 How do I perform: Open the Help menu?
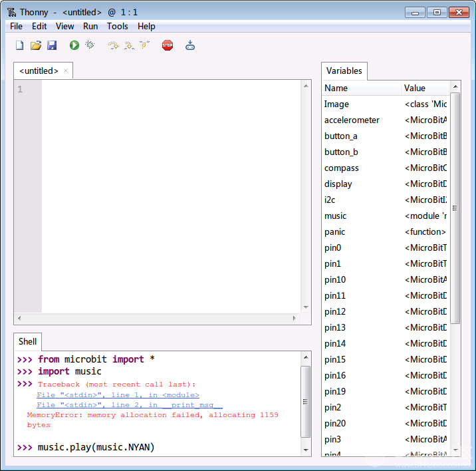146,27
